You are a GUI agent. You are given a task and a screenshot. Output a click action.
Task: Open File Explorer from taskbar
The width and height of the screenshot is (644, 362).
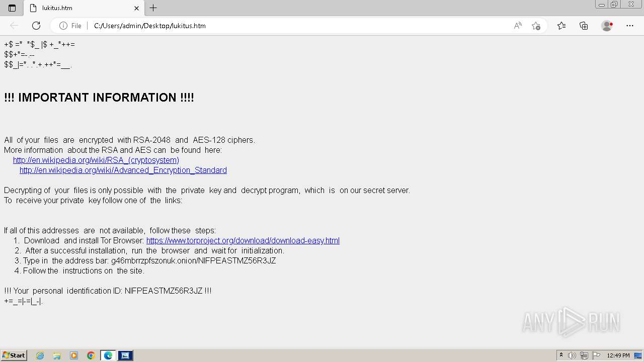click(x=57, y=355)
